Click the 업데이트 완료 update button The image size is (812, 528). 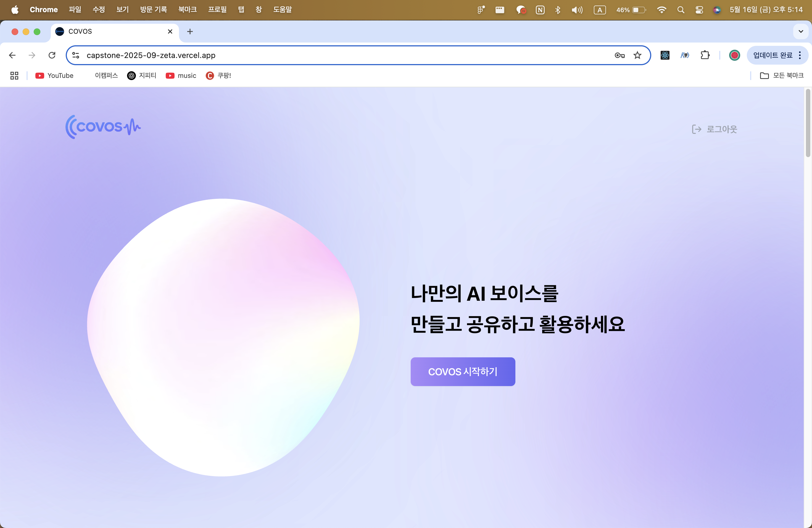pos(773,55)
